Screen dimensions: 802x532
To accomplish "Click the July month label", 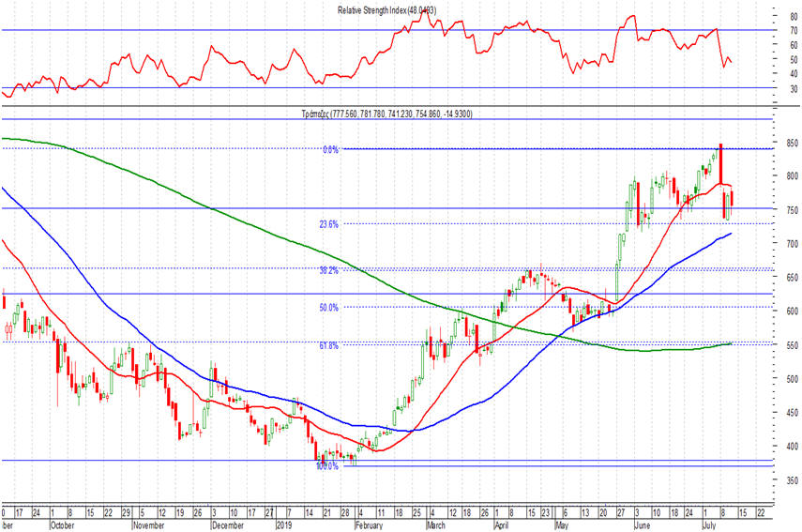I will [709, 525].
